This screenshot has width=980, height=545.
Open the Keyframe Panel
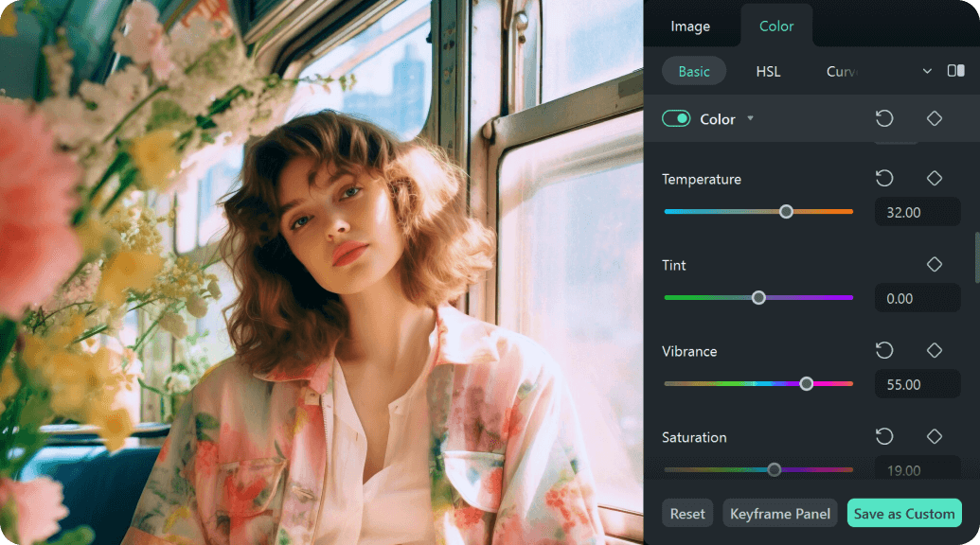780,513
